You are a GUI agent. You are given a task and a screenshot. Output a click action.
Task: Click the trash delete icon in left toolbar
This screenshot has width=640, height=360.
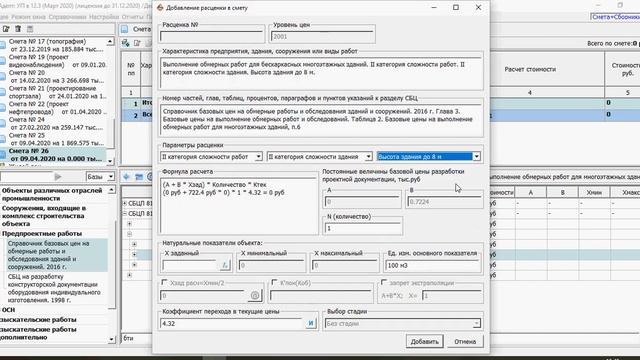[18, 29]
